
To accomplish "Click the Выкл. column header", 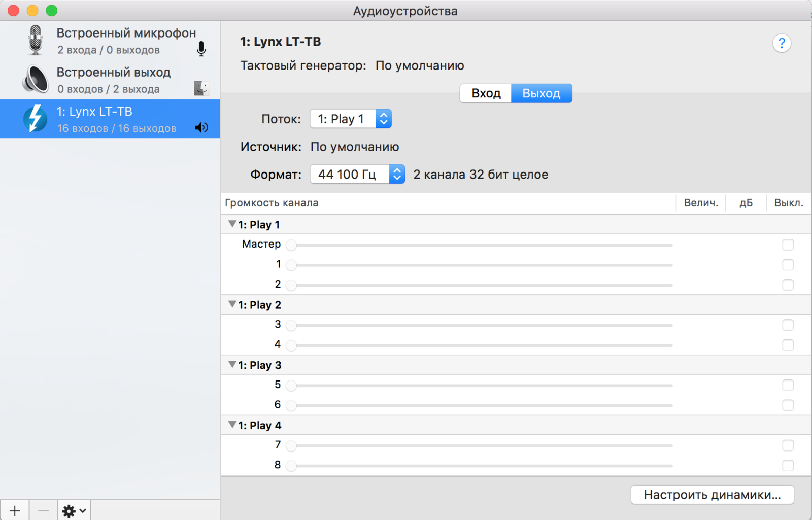I will click(789, 203).
